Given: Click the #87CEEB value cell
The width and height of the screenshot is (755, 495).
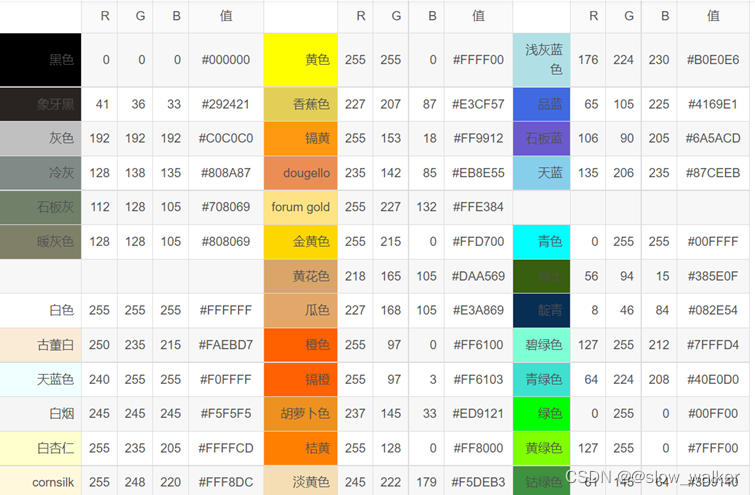Looking at the screenshot, I should [713, 173].
